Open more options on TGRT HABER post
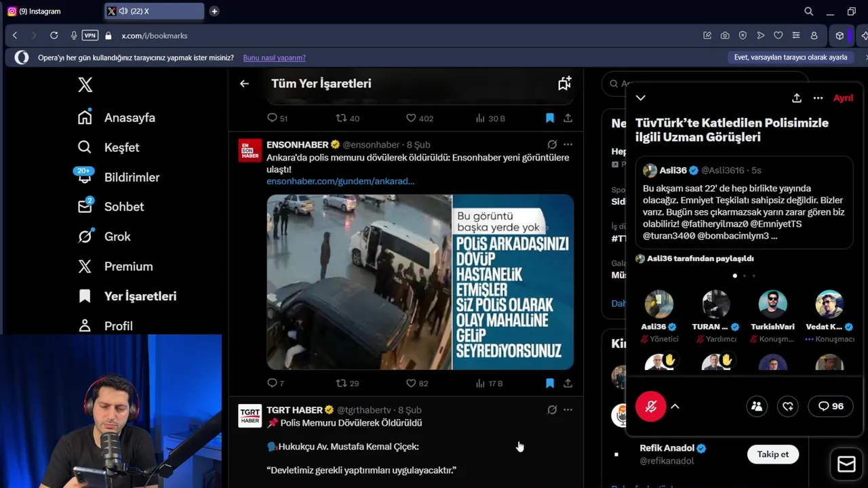Screen dimensions: 868x488 click(x=568, y=410)
